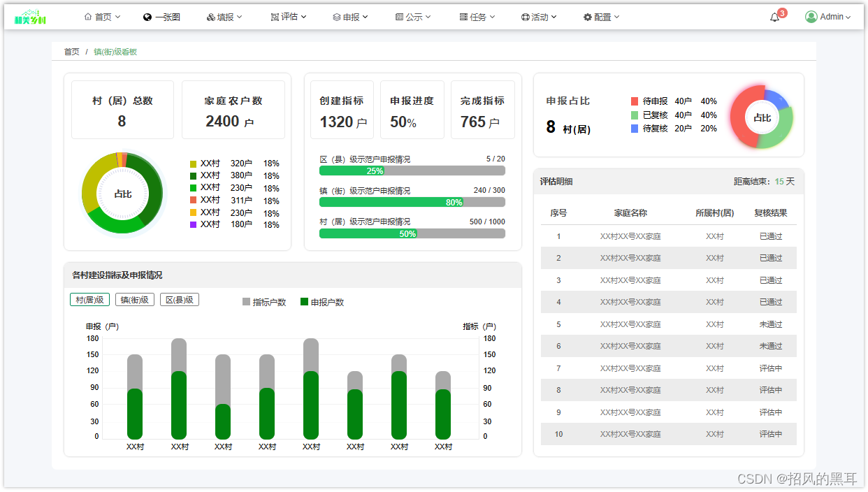Viewport: 868px width, 492px height.
Task: Open the 首页 navigation label
Action: [x=103, y=17]
